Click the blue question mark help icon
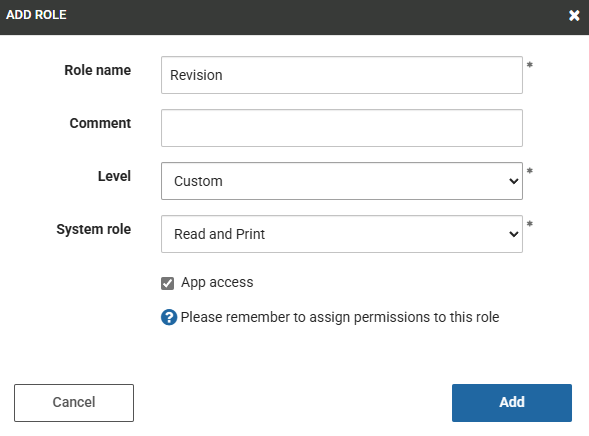The width and height of the screenshot is (589, 436). (x=169, y=317)
